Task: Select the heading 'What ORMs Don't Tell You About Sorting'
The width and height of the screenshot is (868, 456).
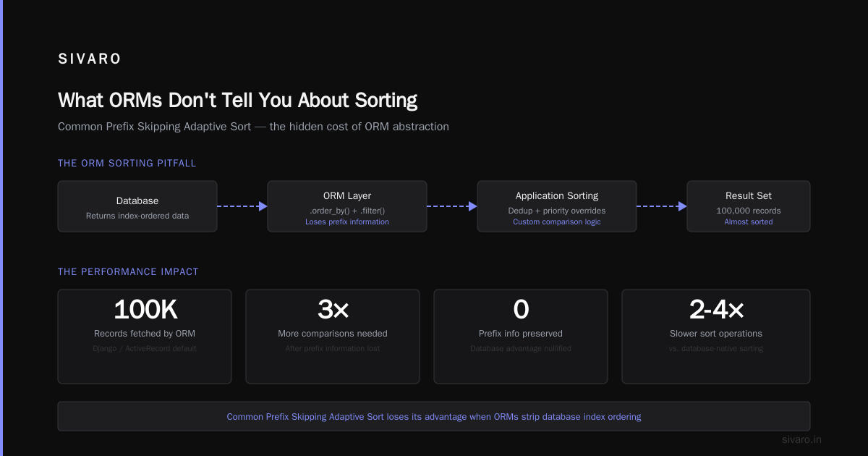Action: tap(237, 100)
